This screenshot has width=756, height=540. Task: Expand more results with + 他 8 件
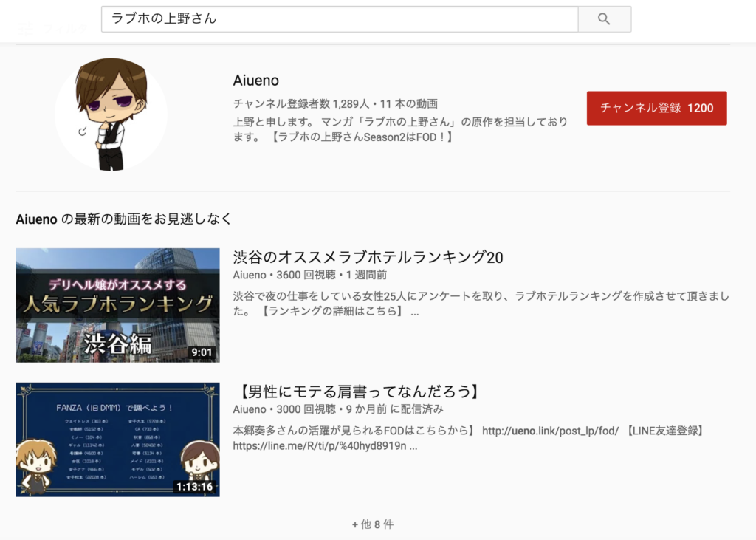(373, 524)
